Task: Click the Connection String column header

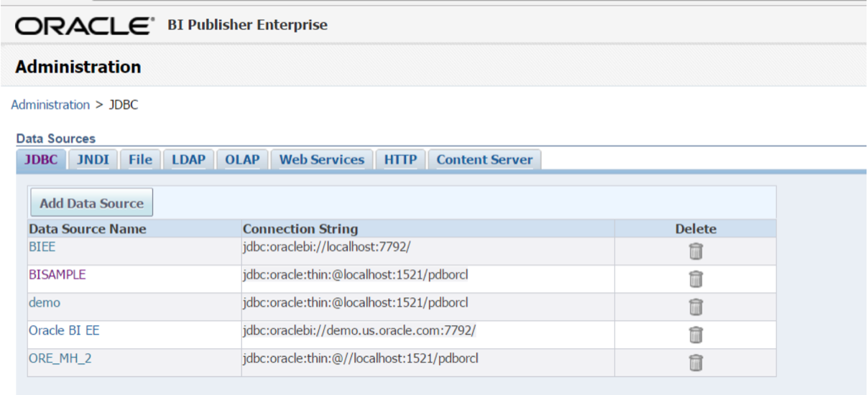Action: click(x=300, y=229)
